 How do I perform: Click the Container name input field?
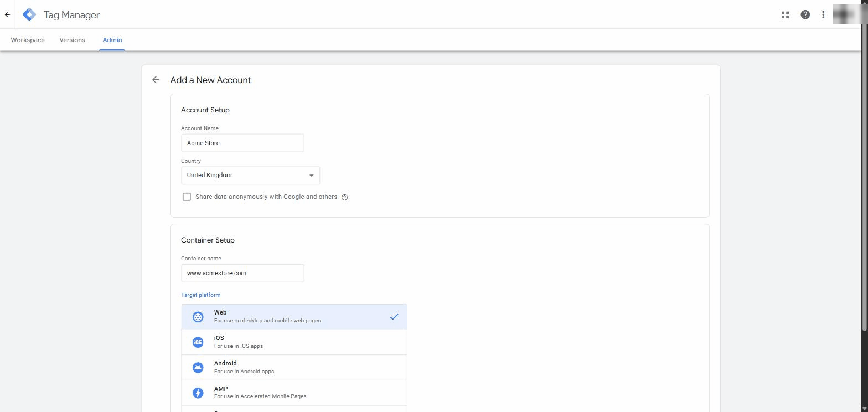(242, 273)
